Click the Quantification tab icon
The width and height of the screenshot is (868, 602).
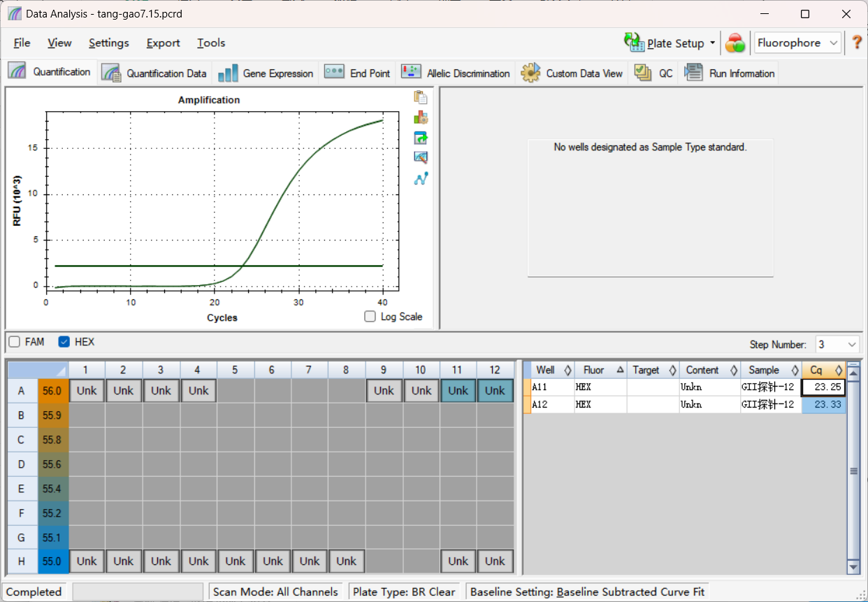18,72
